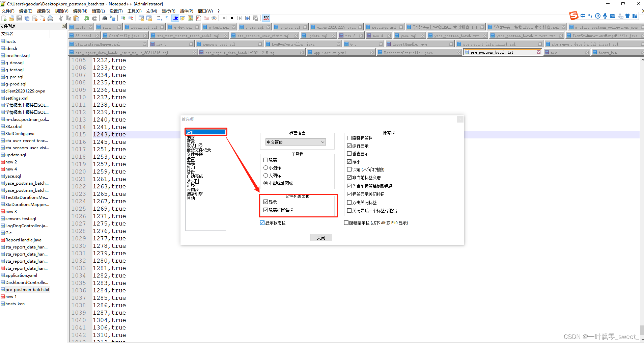
Task: Click the spell check ABC icon
Action: point(266,18)
